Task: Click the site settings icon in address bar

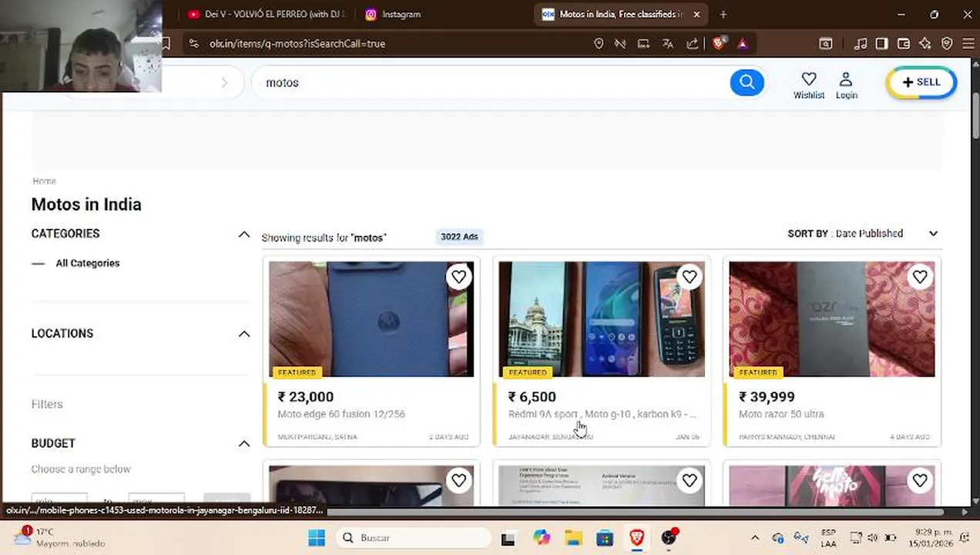Action: tap(193, 44)
